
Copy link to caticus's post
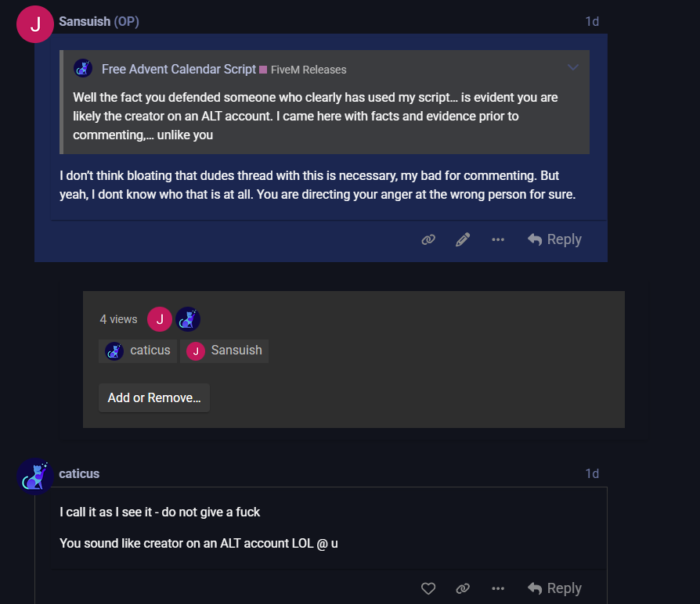click(x=463, y=588)
